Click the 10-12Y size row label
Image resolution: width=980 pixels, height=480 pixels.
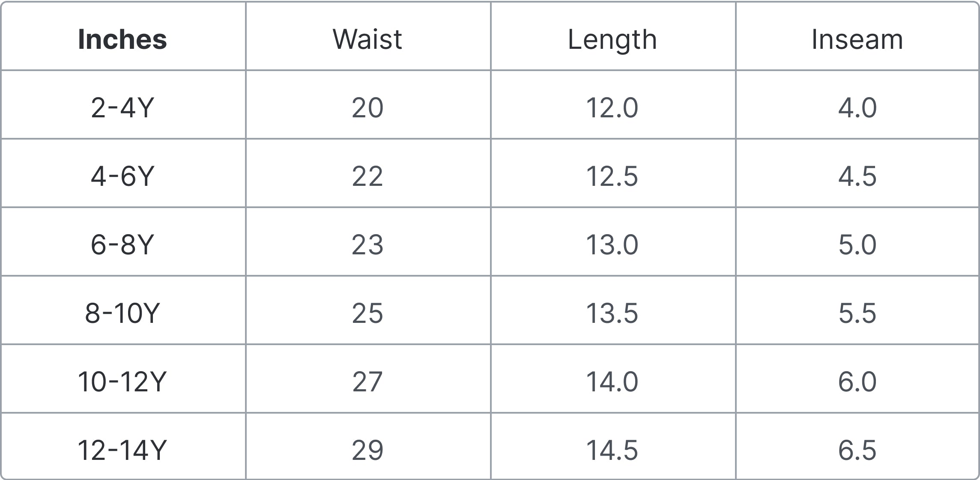tap(122, 382)
